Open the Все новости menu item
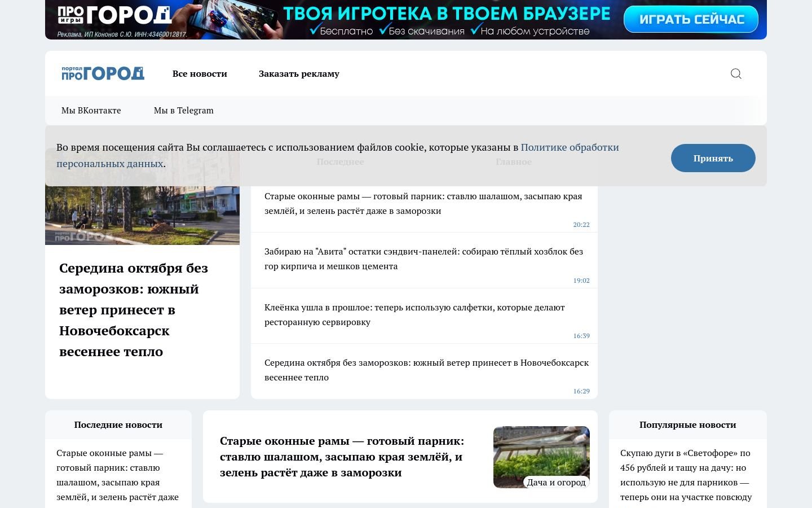Image resolution: width=812 pixels, height=508 pixels. tap(200, 73)
